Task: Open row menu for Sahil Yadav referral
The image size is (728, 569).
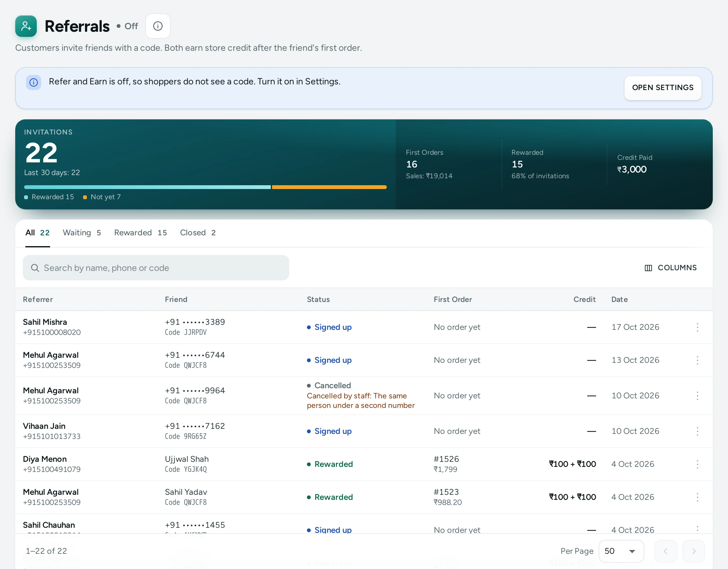Action: [x=697, y=497]
